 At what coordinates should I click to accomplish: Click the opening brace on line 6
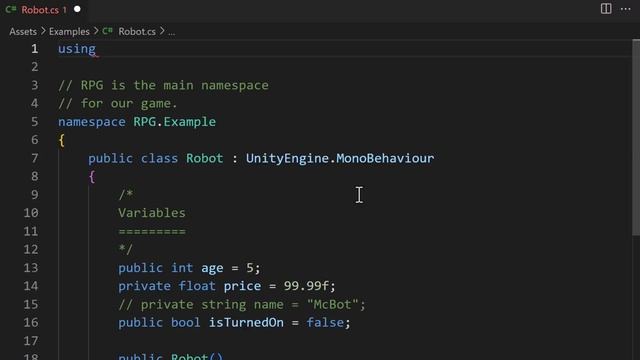[62, 140]
